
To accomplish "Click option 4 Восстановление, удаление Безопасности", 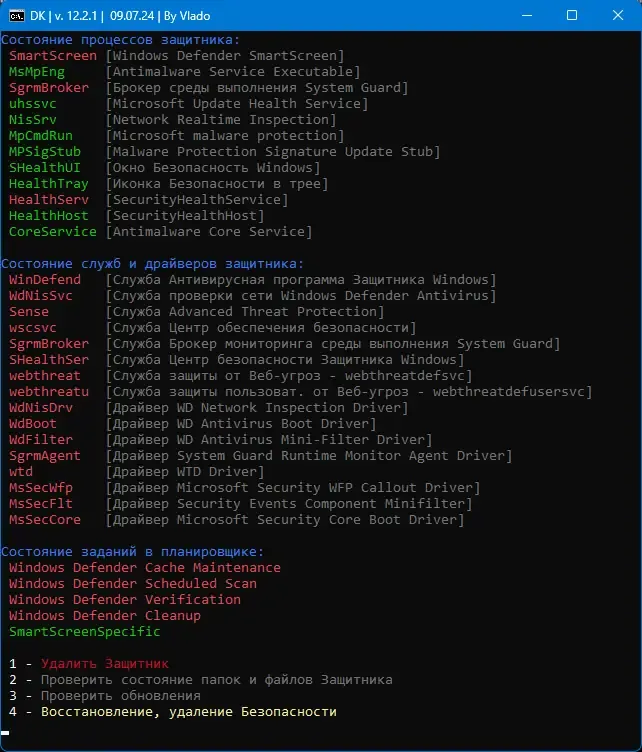I will (x=188, y=711).
